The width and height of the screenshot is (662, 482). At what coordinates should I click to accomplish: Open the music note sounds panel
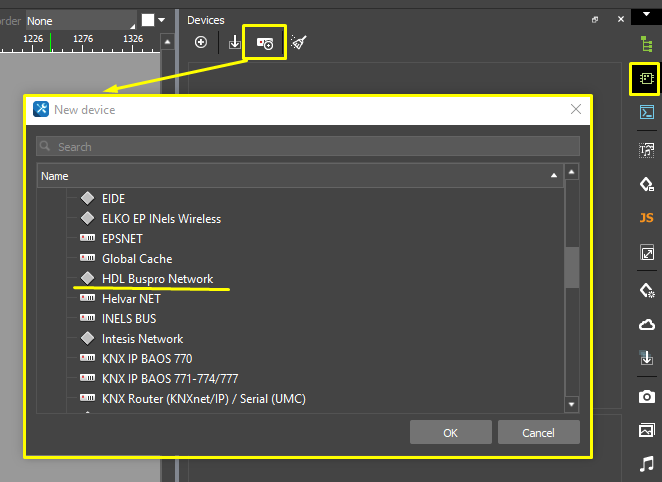(x=646, y=464)
